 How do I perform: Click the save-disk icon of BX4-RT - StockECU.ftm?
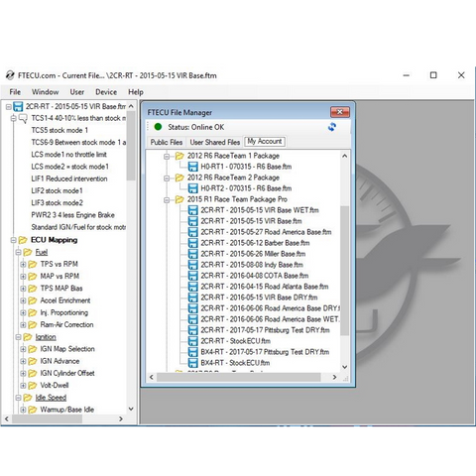[192, 363]
